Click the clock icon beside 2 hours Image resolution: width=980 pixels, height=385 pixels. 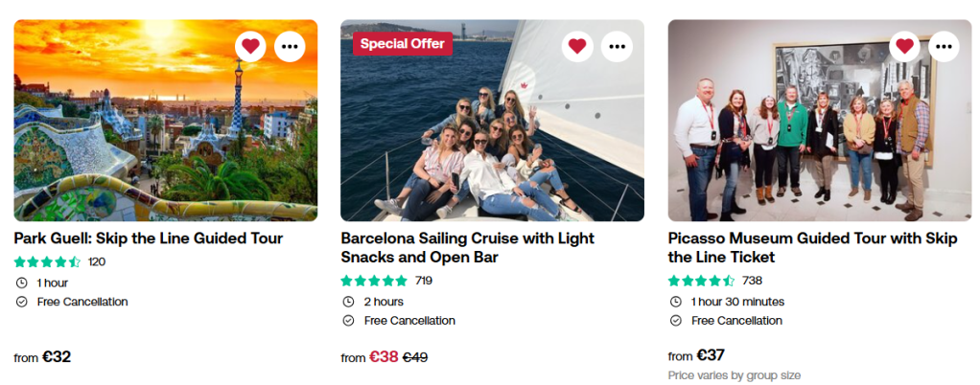pyautogui.click(x=348, y=302)
